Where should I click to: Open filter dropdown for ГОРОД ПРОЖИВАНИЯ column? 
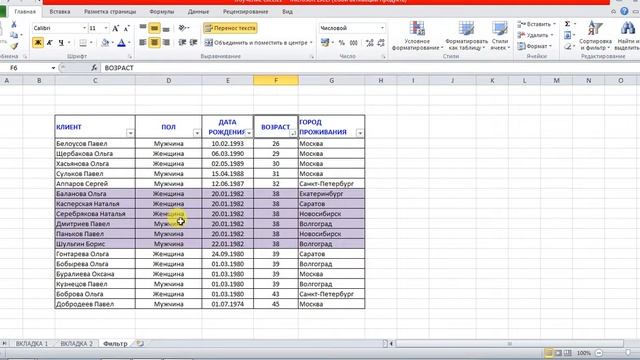coord(360,133)
